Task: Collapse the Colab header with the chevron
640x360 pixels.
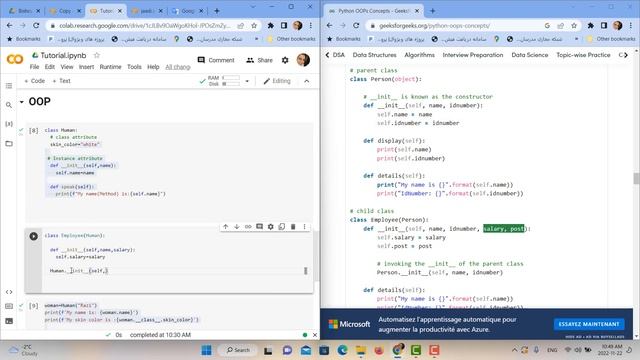Action: click(x=307, y=81)
